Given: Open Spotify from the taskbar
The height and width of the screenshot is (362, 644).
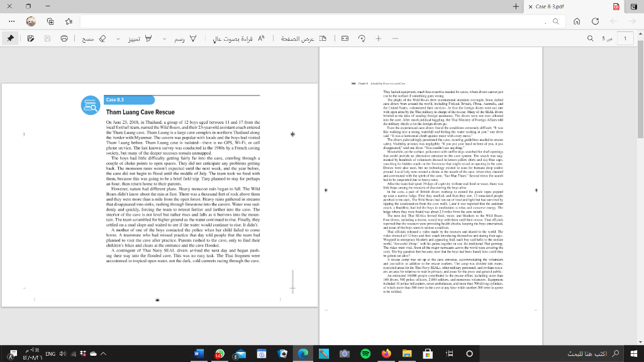Looking at the screenshot, I should coord(365,353).
